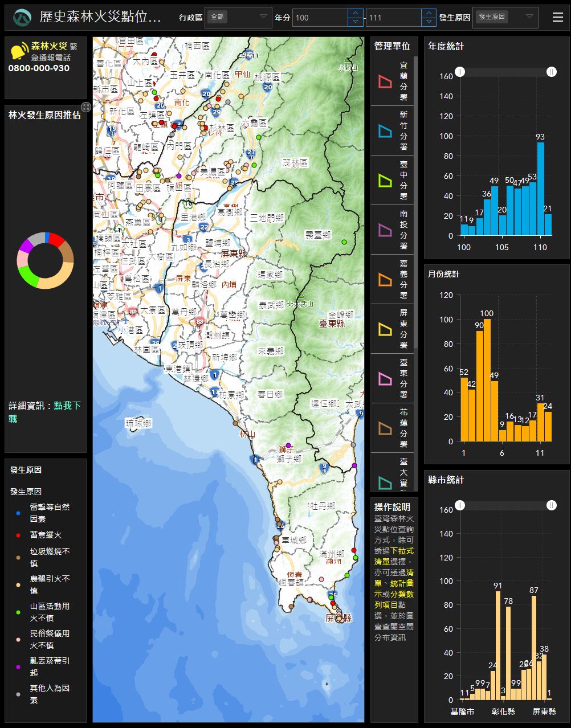This screenshot has height=728, width=571.
Task: Pick the 南投分署 purple polygon icon
Action: tap(385, 230)
